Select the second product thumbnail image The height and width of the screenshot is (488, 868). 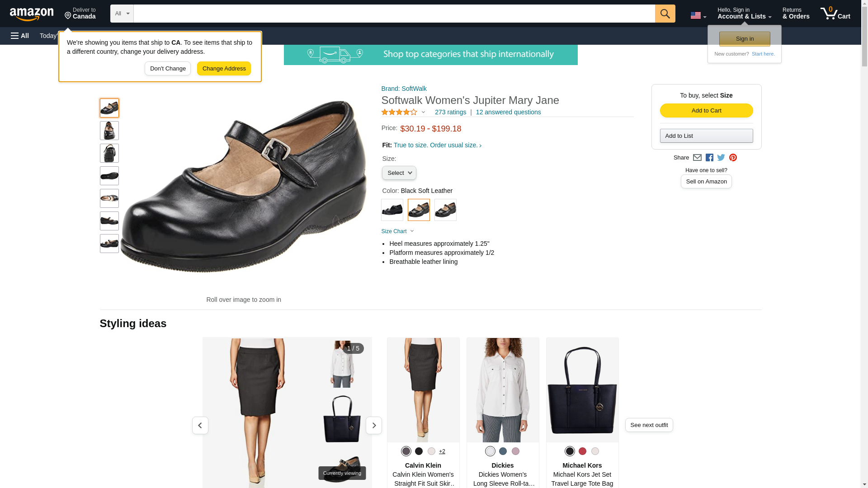(x=109, y=131)
